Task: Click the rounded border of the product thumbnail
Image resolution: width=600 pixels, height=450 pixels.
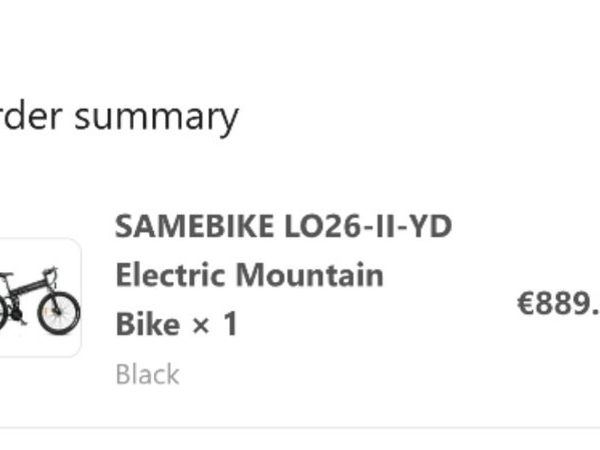Action: coord(80,298)
